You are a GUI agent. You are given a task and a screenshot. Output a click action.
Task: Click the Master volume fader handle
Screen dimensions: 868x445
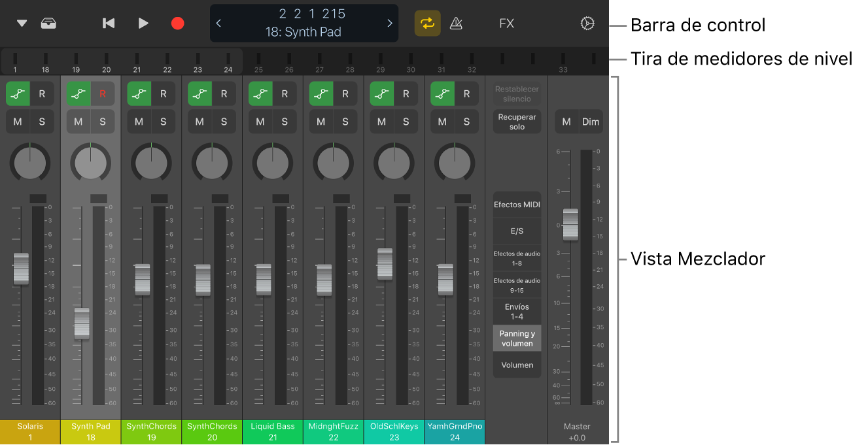tap(570, 224)
